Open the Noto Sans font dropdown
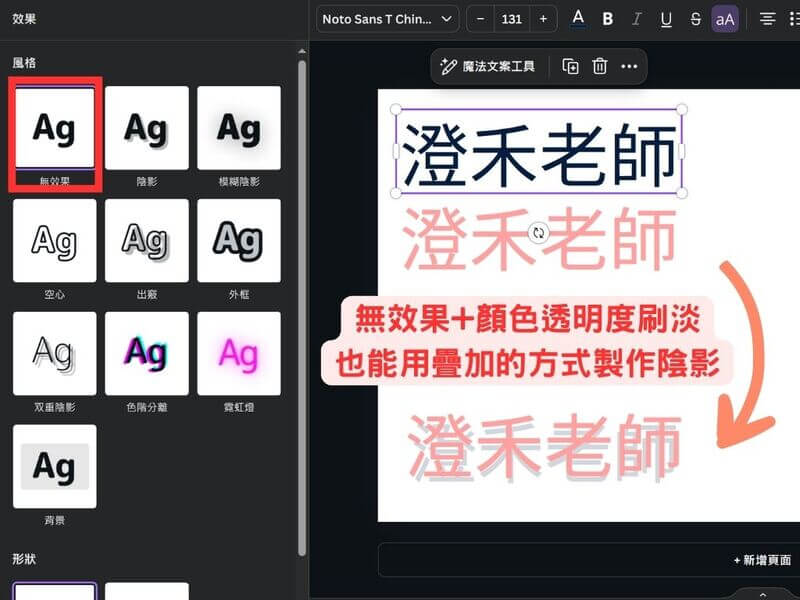The width and height of the screenshot is (800, 600). pyautogui.click(x=388, y=19)
